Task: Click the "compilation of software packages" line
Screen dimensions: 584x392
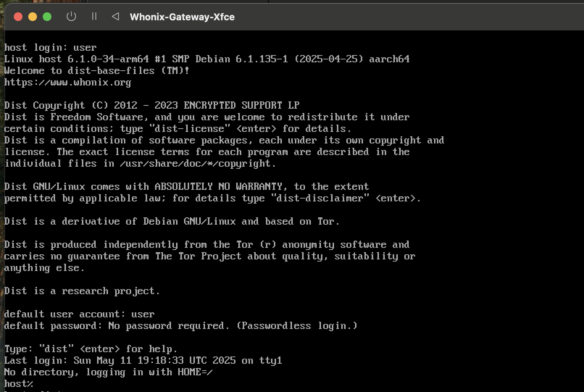Action: (x=224, y=140)
